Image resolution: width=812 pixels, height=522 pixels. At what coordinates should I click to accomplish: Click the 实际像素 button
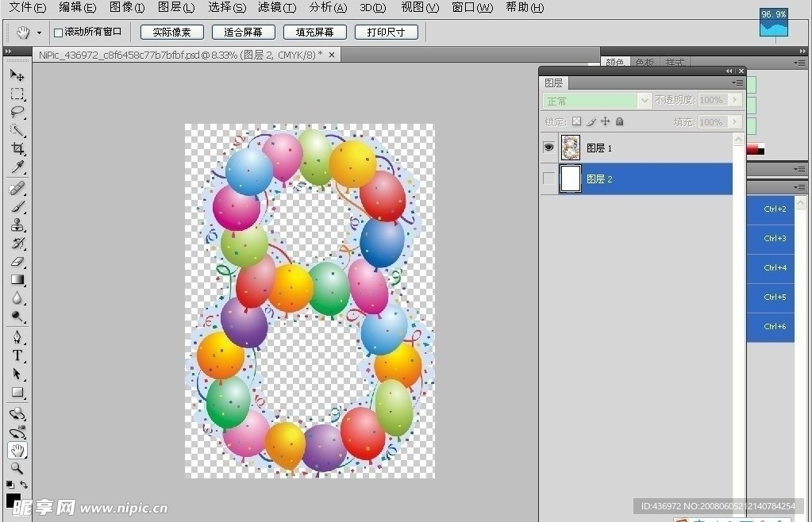click(x=172, y=32)
